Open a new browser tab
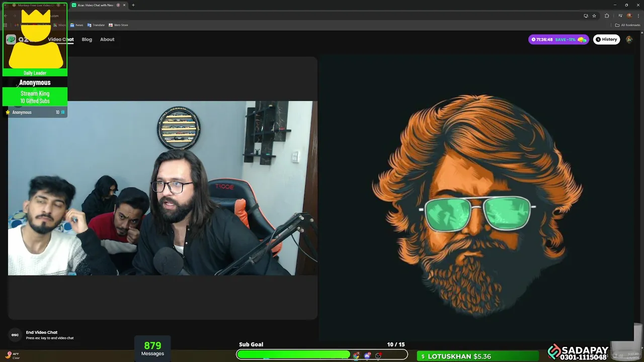 [133, 5]
